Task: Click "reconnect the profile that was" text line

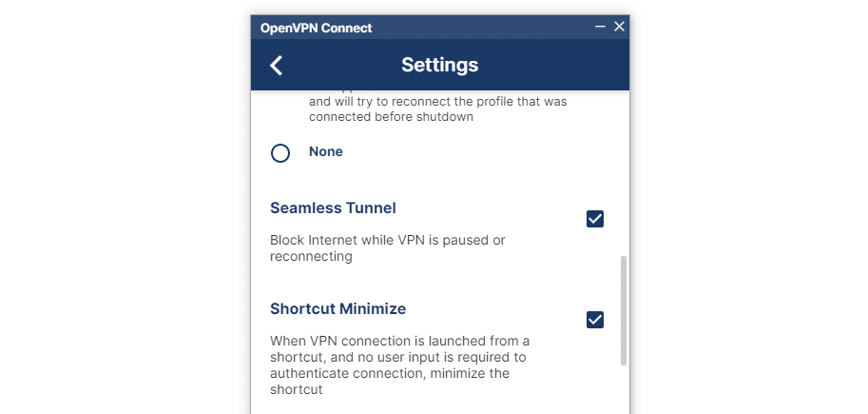Action: tap(437, 101)
